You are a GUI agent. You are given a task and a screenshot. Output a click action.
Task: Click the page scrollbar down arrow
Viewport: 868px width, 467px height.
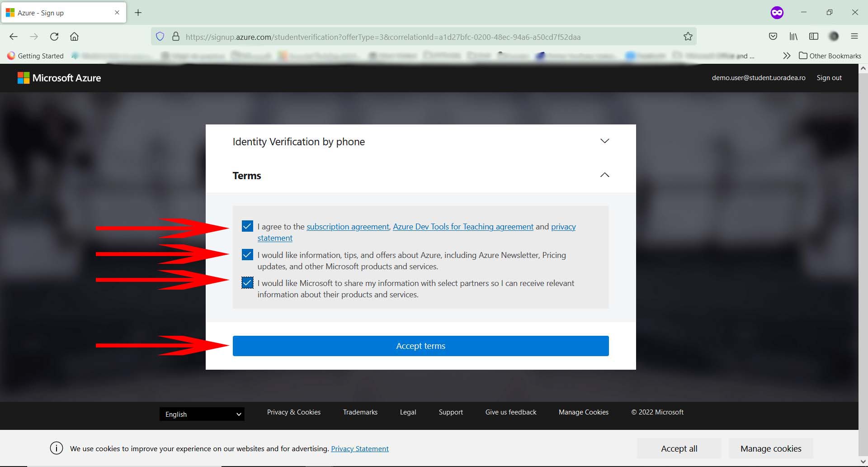863,462
